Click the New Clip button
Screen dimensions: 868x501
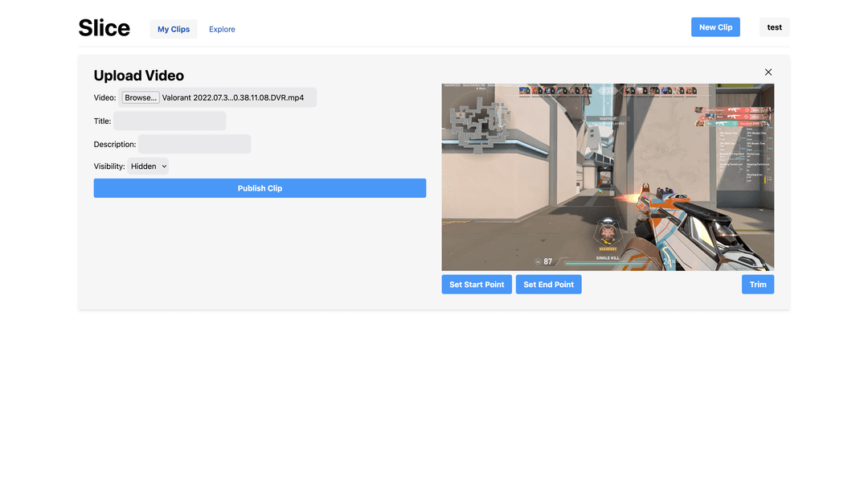click(715, 27)
